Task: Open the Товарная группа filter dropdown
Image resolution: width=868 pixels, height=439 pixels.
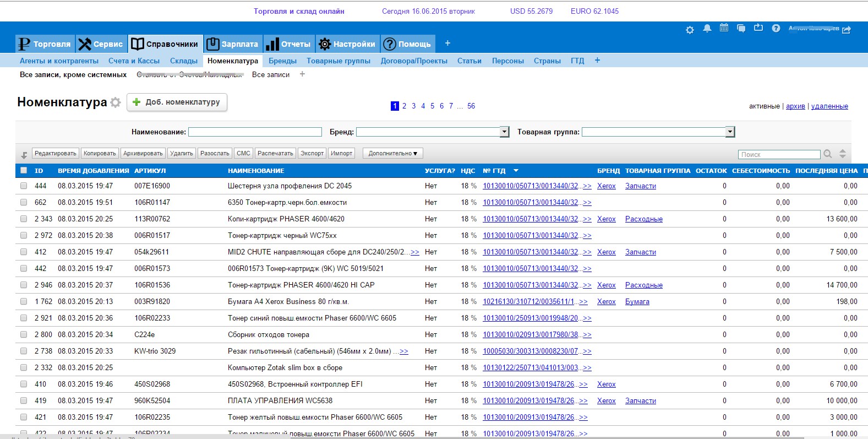Action: 730,132
